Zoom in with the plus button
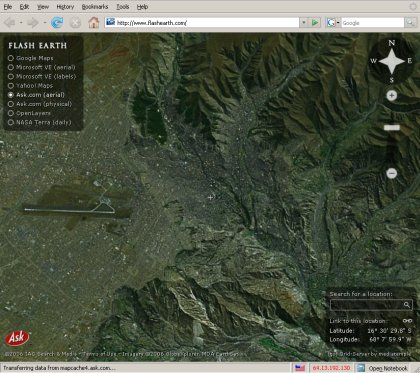 (x=391, y=96)
